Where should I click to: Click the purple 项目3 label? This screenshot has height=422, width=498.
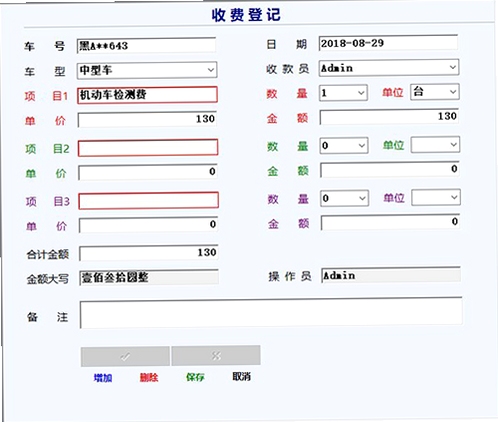tap(48, 201)
